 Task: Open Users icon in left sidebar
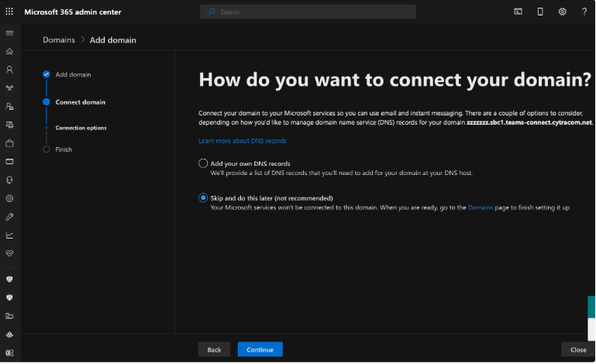(9, 70)
